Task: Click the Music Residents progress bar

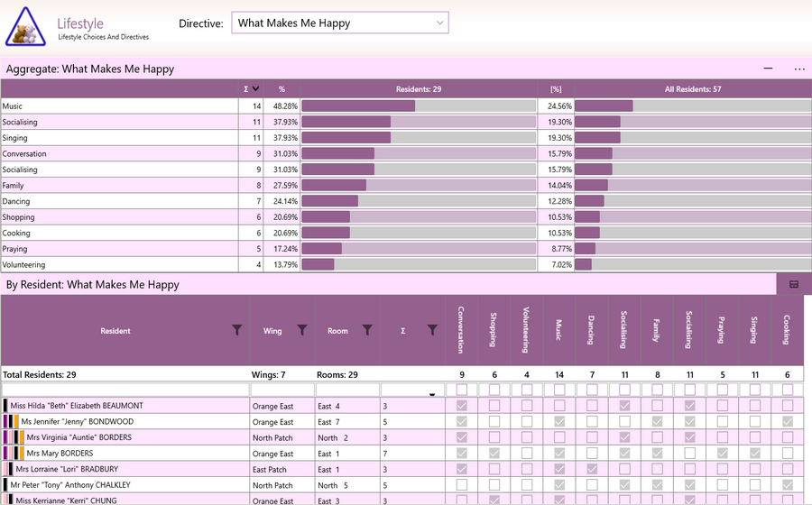Action: click(419, 106)
